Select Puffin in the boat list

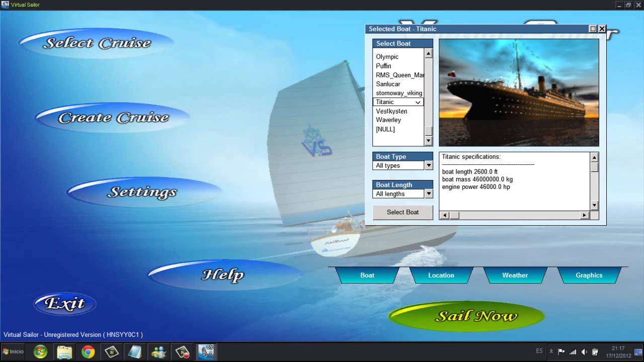(383, 66)
